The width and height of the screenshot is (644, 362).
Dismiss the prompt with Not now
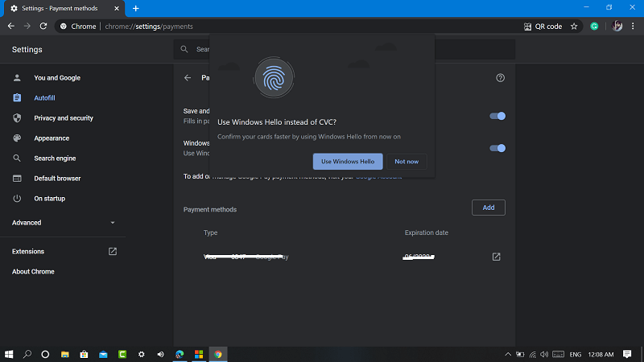tap(407, 162)
